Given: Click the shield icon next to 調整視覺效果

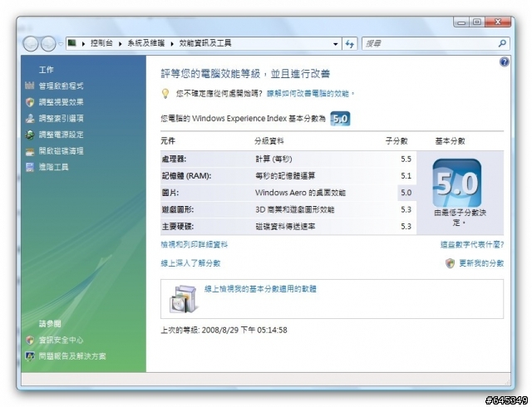Looking at the screenshot, I should 30,102.
